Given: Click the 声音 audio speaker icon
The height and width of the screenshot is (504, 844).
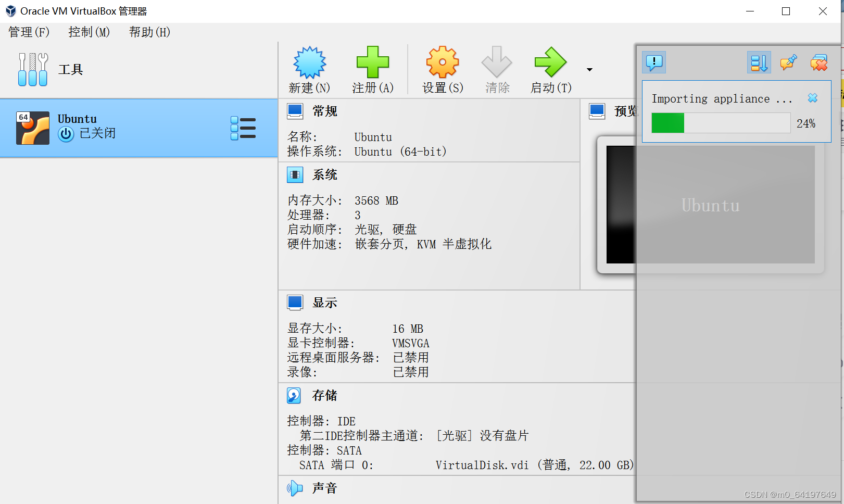Looking at the screenshot, I should click(295, 488).
